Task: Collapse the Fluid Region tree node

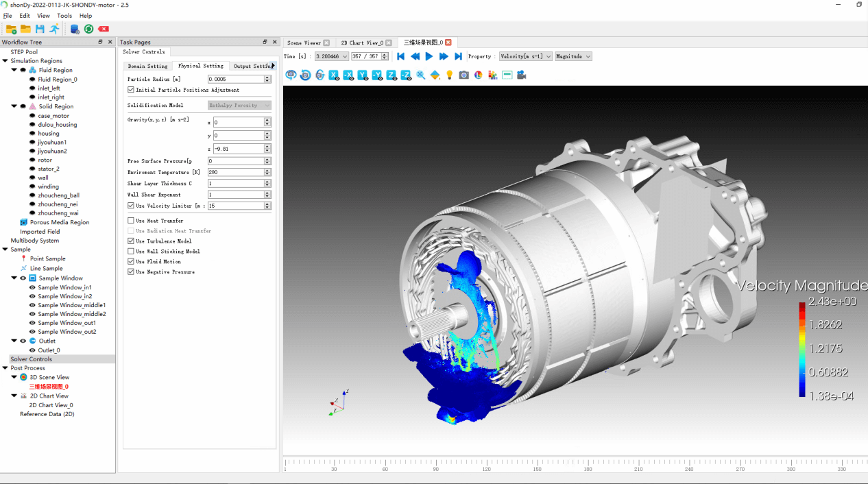Action: [x=14, y=70]
